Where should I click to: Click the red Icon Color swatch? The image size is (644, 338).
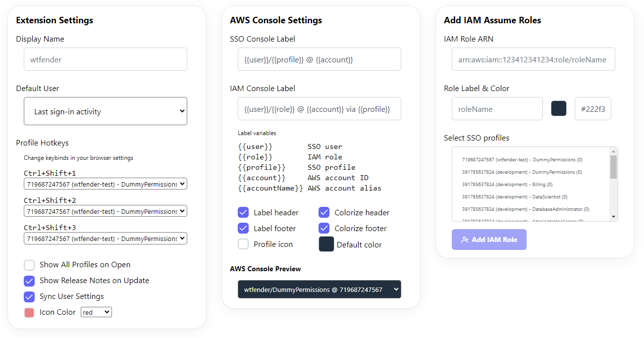click(x=29, y=312)
